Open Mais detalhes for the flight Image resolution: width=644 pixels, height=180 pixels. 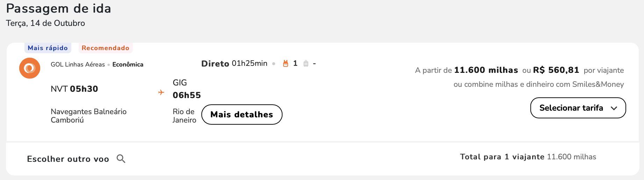tap(242, 115)
